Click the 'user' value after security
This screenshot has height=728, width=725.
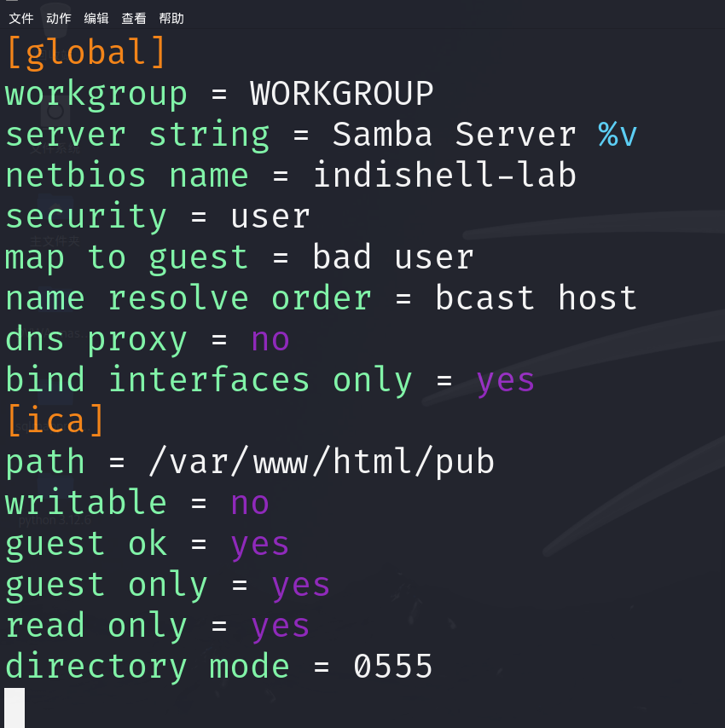pos(270,217)
